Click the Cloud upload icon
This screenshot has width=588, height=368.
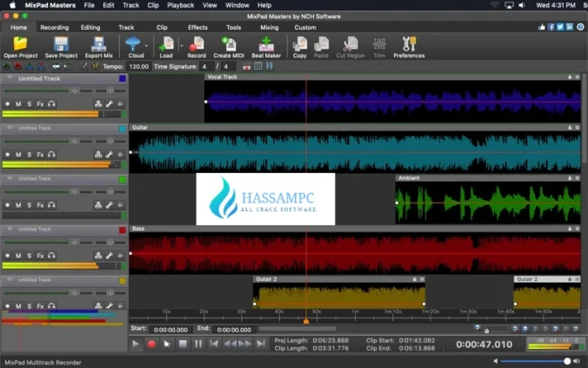coord(133,43)
